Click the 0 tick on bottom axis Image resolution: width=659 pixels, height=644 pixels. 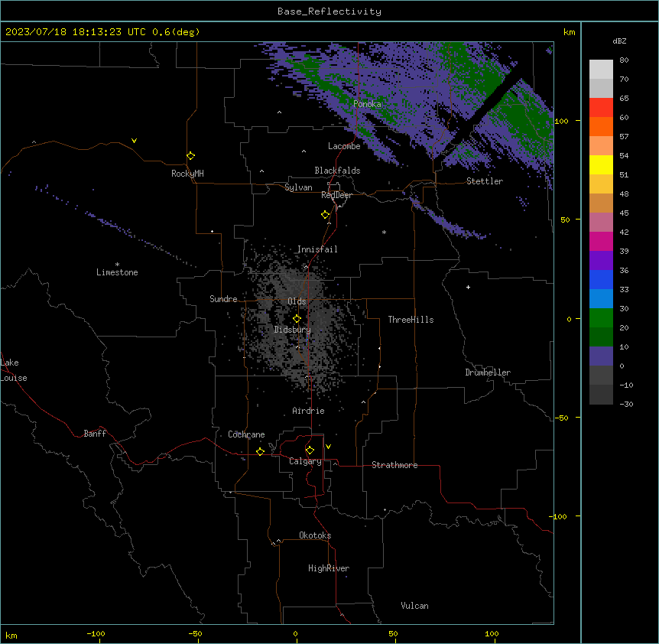tap(295, 634)
